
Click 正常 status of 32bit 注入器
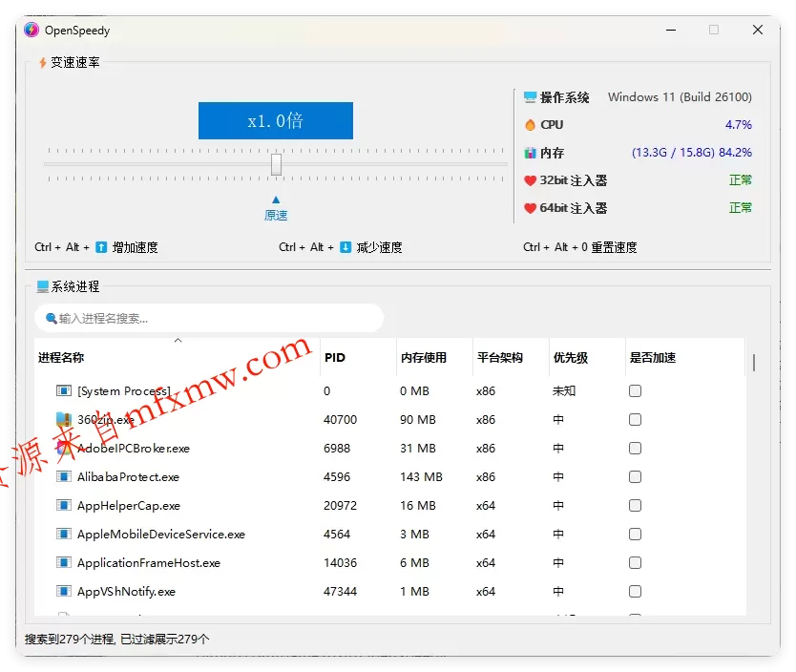[741, 180]
